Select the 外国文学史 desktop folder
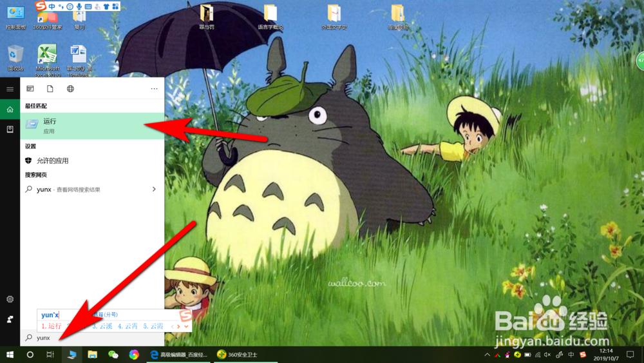The image size is (644, 363). [334, 17]
